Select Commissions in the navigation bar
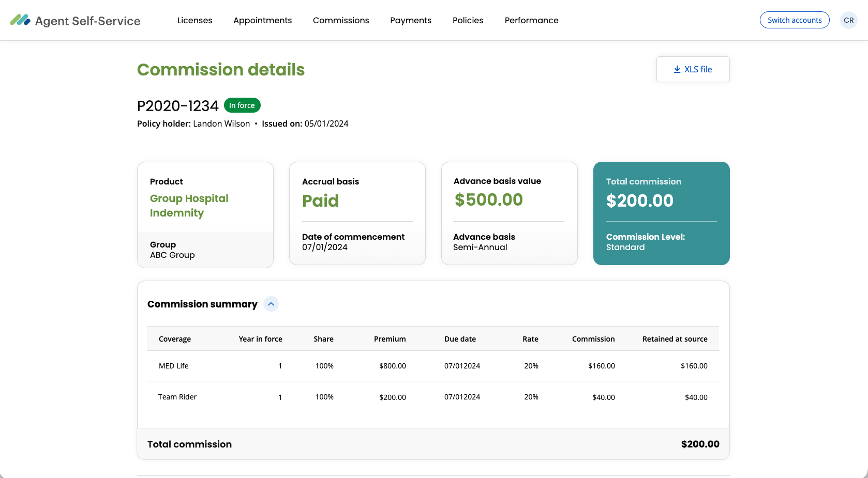Viewport: 868px width, 478px height. tap(341, 20)
